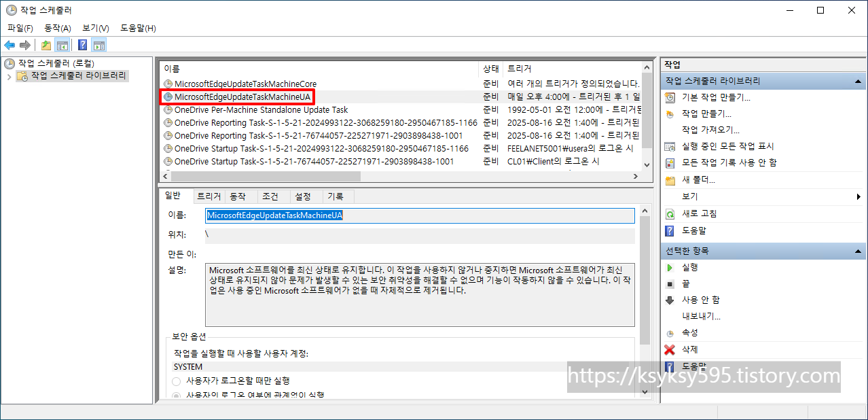Switch to the 기록 tab

tap(338, 196)
